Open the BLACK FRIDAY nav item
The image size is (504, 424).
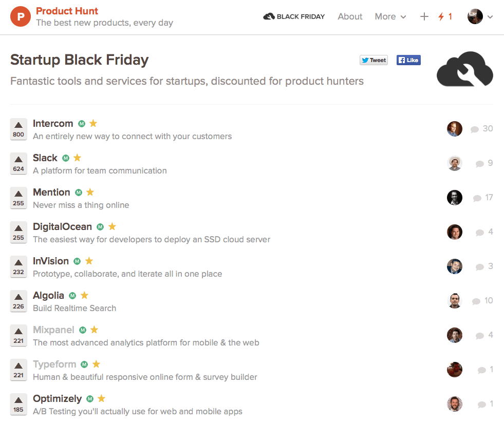294,16
